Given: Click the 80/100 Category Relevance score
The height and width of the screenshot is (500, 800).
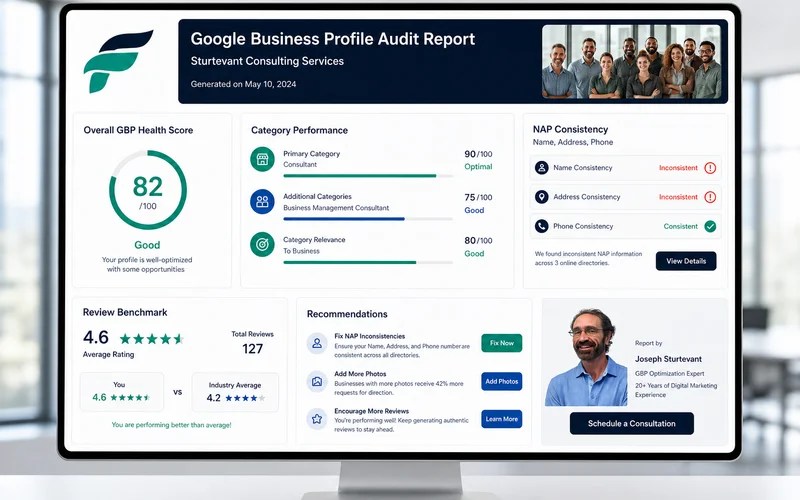Looking at the screenshot, I should (478, 241).
